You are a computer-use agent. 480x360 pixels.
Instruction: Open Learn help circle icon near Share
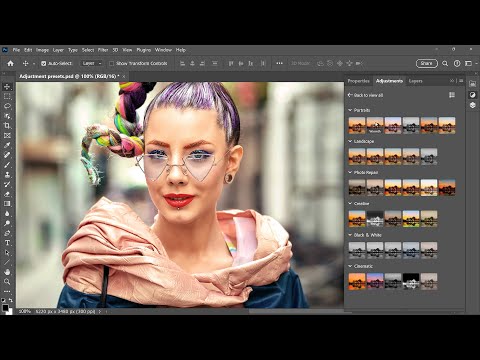(x=457, y=63)
